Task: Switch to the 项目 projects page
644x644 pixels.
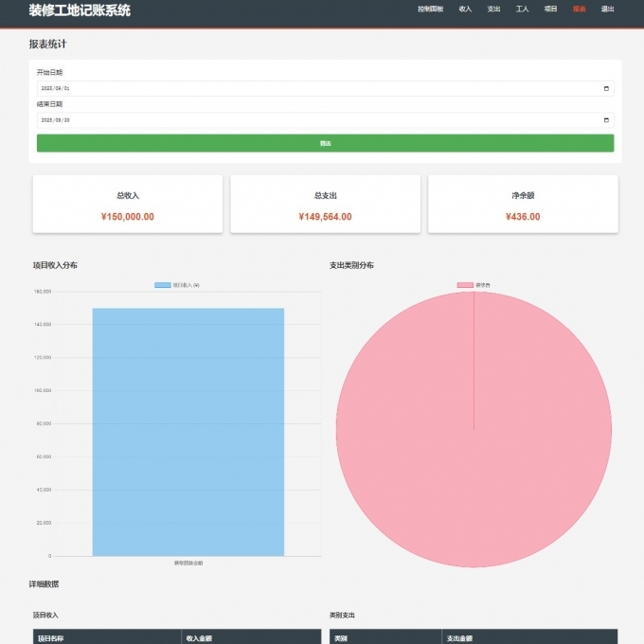Action: tap(550, 9)
